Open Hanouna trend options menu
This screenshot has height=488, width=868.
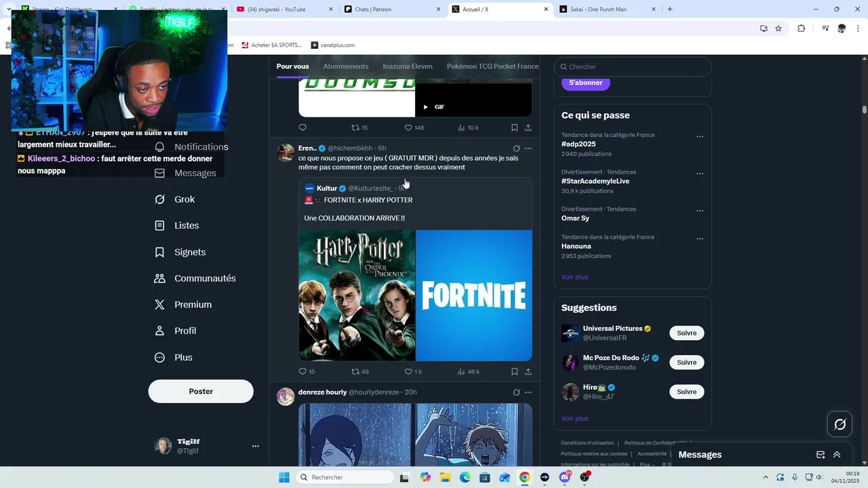point(700,239)
